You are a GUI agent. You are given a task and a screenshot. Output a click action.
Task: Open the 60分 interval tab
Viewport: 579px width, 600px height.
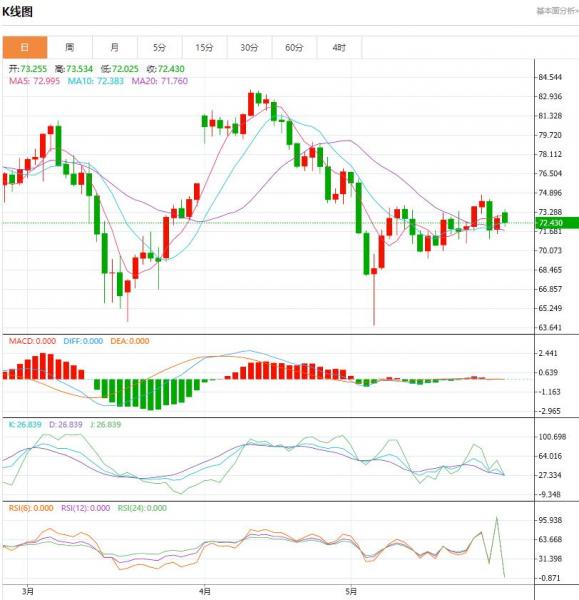tap(294, 47)
